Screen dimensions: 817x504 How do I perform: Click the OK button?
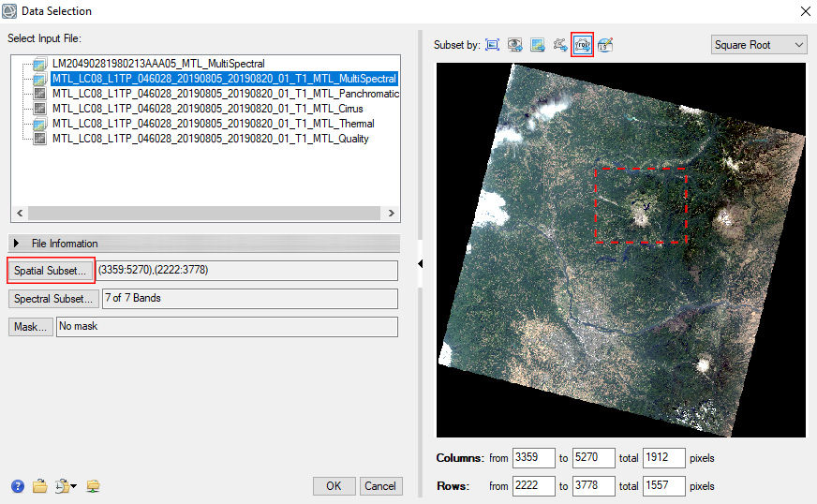[334, 486]
